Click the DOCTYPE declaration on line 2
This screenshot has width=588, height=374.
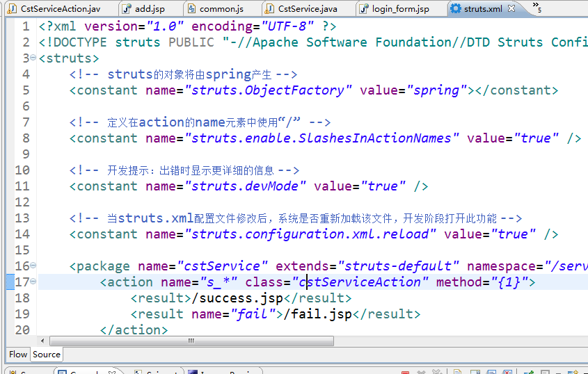click(x=313, y=42)
